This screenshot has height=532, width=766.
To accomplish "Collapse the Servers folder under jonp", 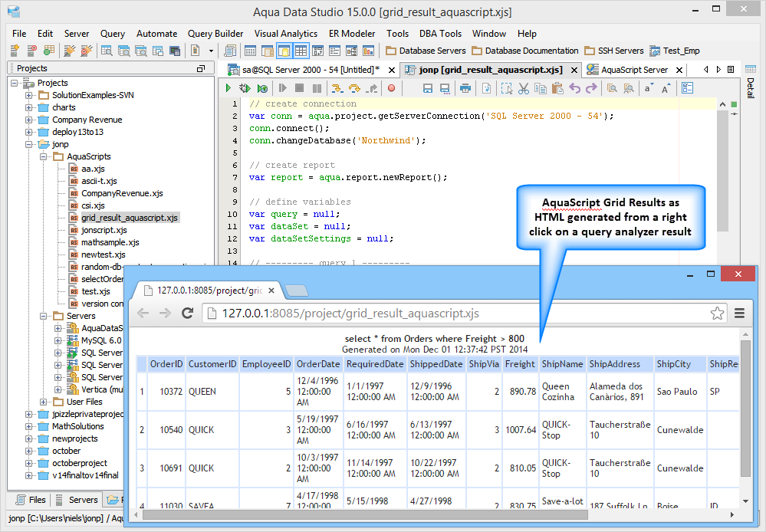I will click(44, 316).
